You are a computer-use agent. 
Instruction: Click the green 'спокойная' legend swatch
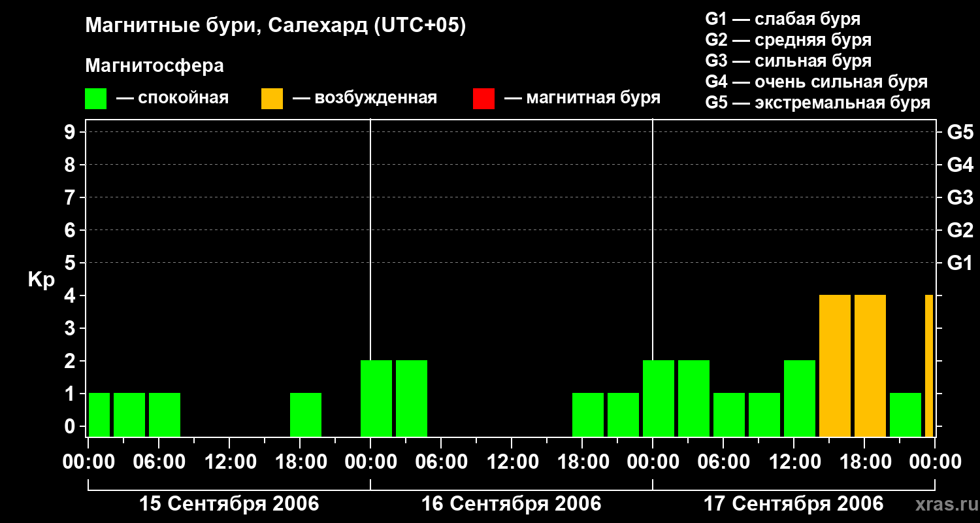[96, 99]
